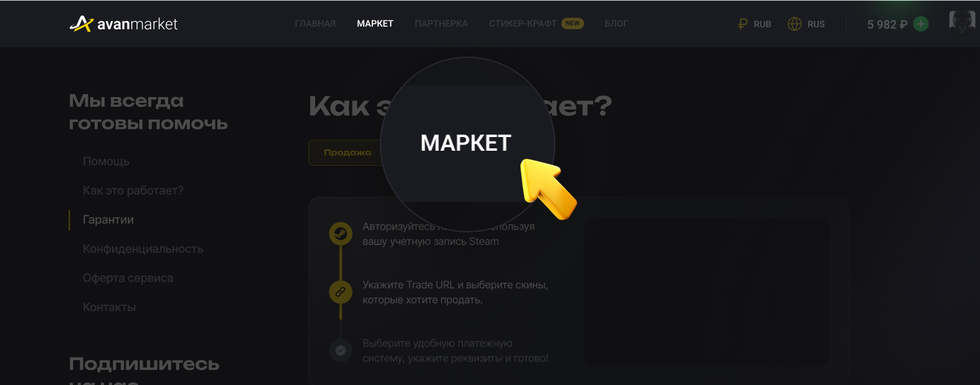This screenshot has height=385, width=980.
Task: Go to the ГЛАВНАЯ page
Action: pos(315,24)
